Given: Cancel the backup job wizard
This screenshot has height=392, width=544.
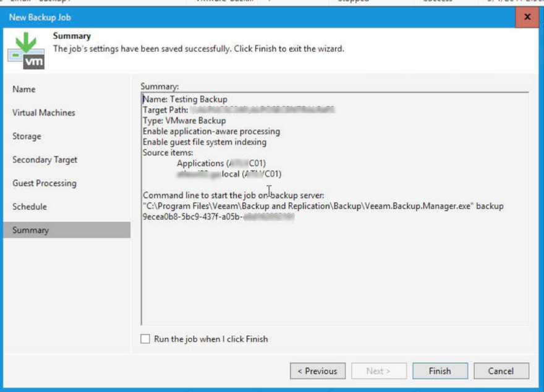Looking at the screenshot, I should click(501, 371).
